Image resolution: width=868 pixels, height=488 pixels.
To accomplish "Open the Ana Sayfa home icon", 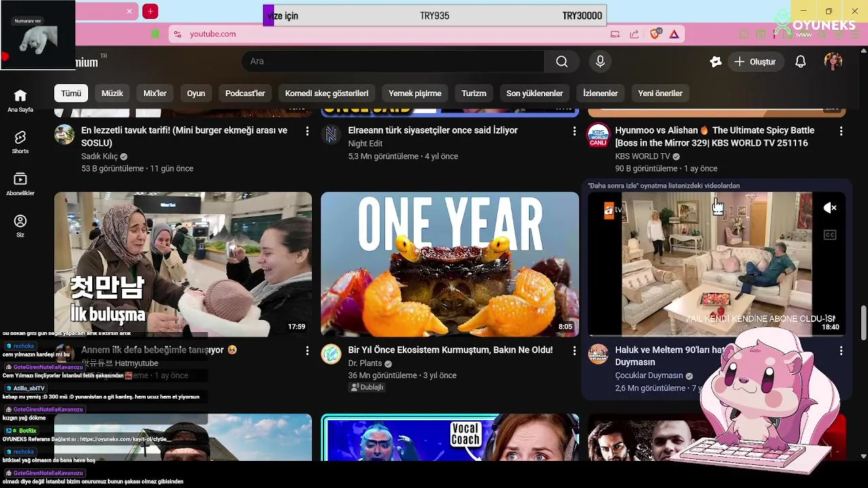I will pos(20,100).
